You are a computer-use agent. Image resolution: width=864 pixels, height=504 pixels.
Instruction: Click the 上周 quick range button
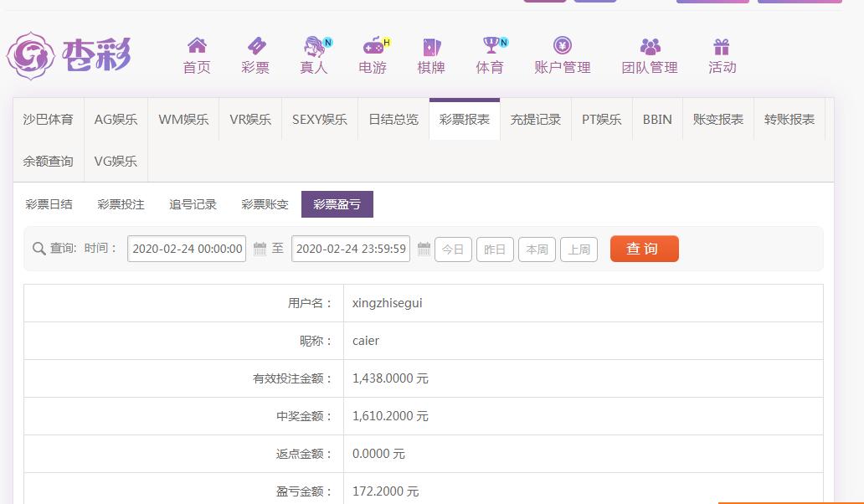coord(579,249)
